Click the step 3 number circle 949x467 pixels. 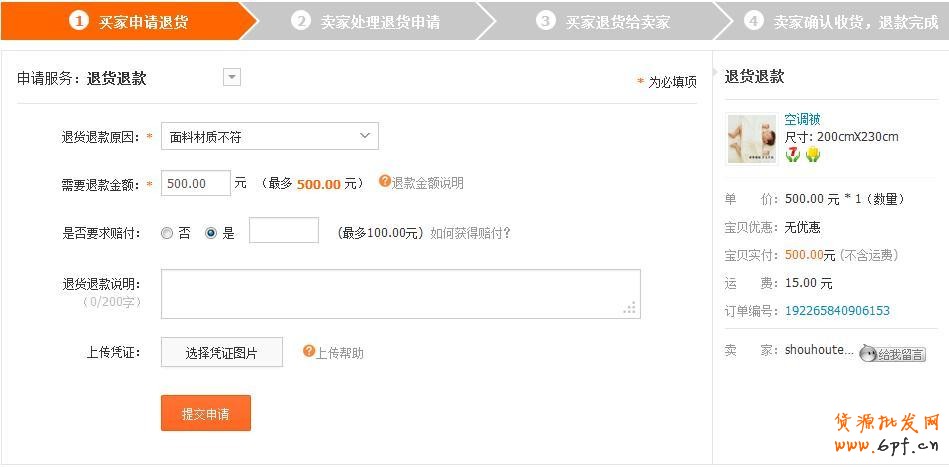pyautogui.click(x=545, y=21)
